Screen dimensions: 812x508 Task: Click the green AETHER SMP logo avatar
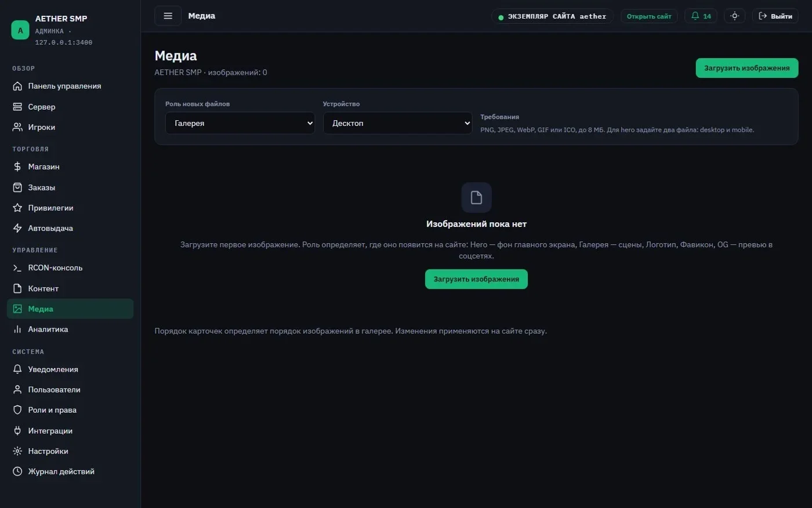20,30
